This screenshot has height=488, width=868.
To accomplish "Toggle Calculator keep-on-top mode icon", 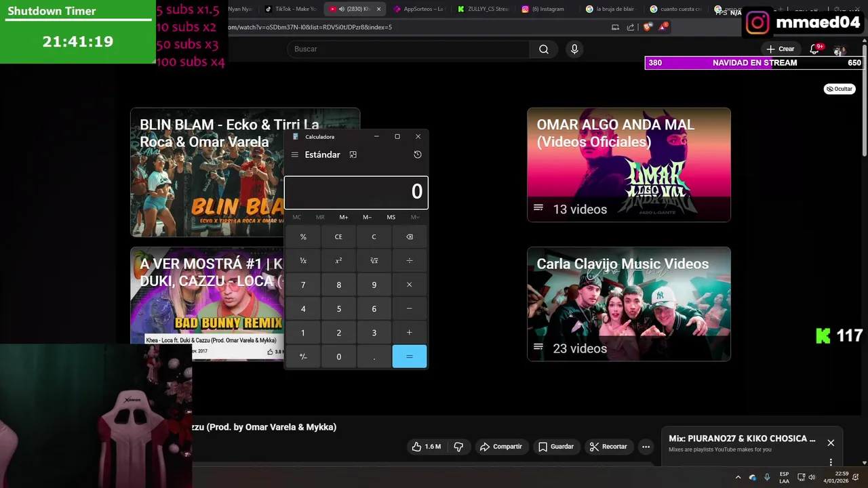I will pos(353,155).
